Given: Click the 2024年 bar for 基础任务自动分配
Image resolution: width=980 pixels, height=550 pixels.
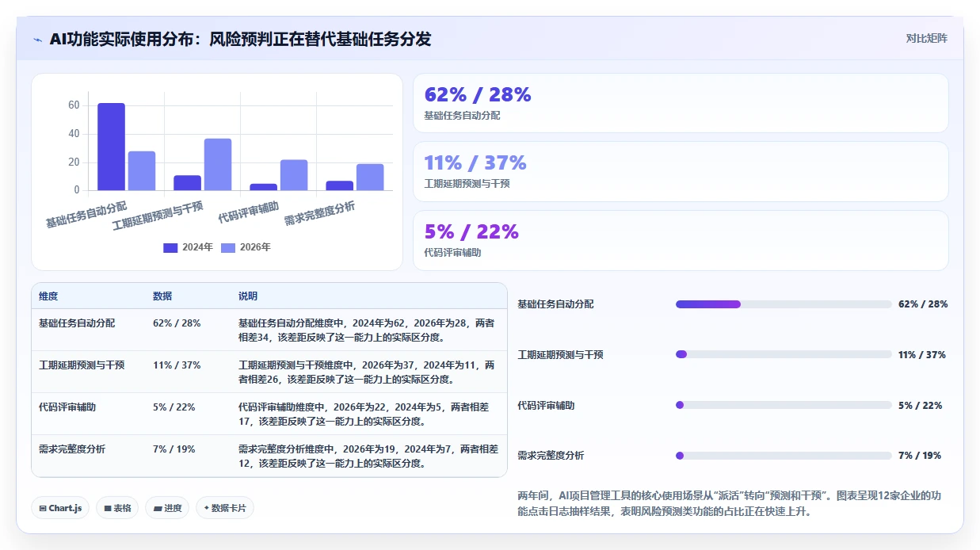Looking at the screenshot, I should (x=111, y=147).
